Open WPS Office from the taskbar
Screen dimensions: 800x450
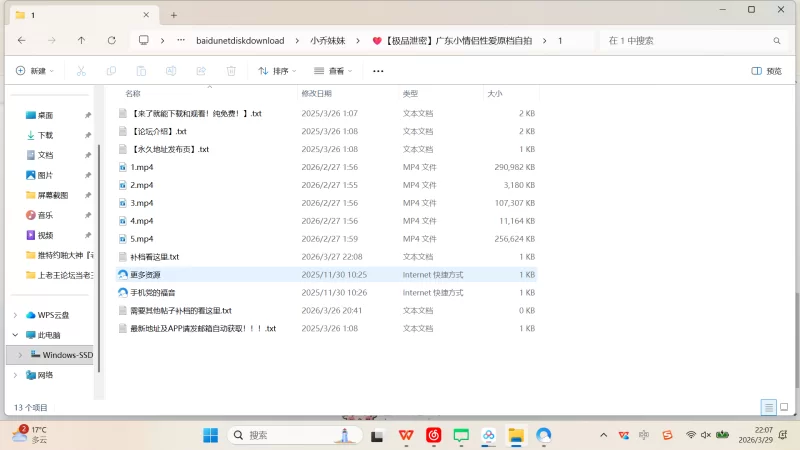point(406,435)
